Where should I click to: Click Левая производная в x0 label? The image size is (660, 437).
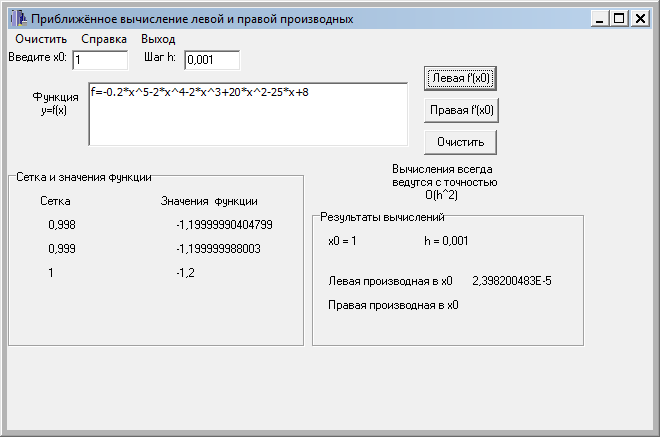point(390,281)
